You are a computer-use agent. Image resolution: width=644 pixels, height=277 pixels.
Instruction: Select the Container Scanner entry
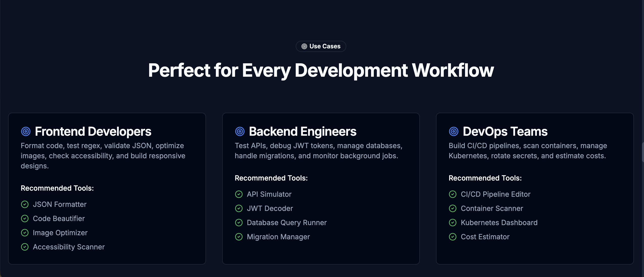pos(492,208)
